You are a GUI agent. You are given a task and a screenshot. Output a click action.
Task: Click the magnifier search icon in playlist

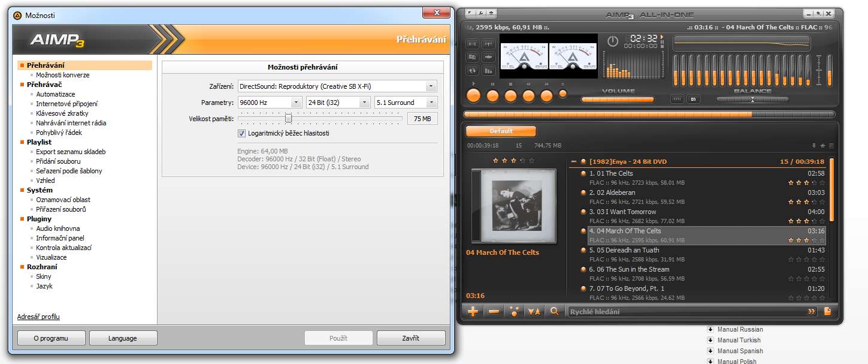[x=555, y=312]
